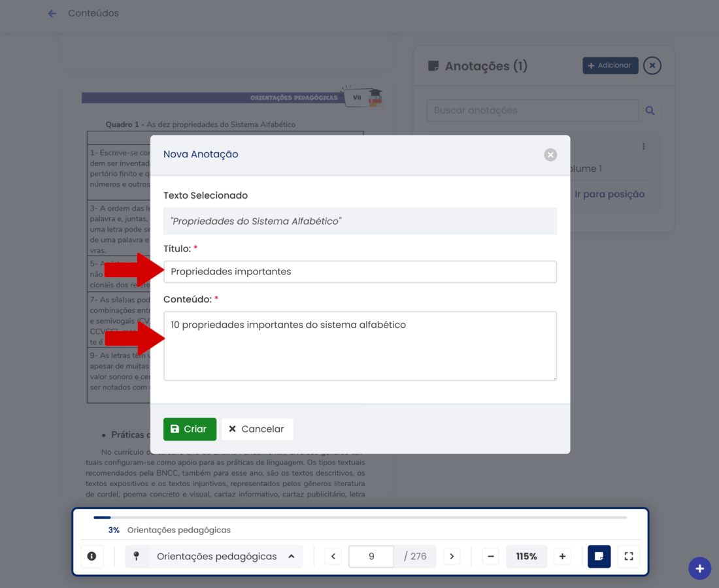Open the three-dot menu on annotation card
719x588 pixels.
(644, 147)
